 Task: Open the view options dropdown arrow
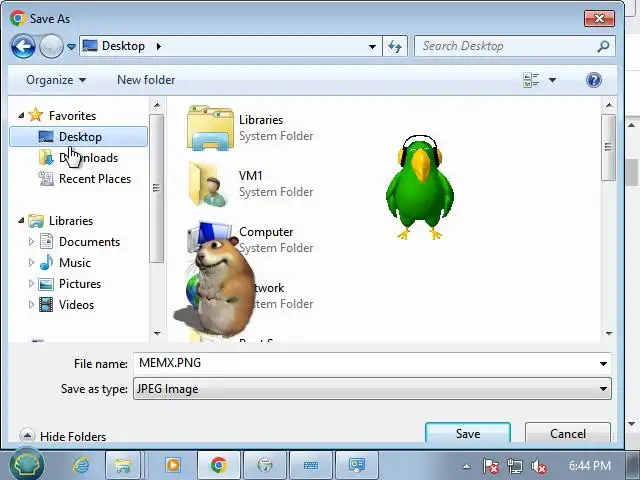(x=552, y=80)
